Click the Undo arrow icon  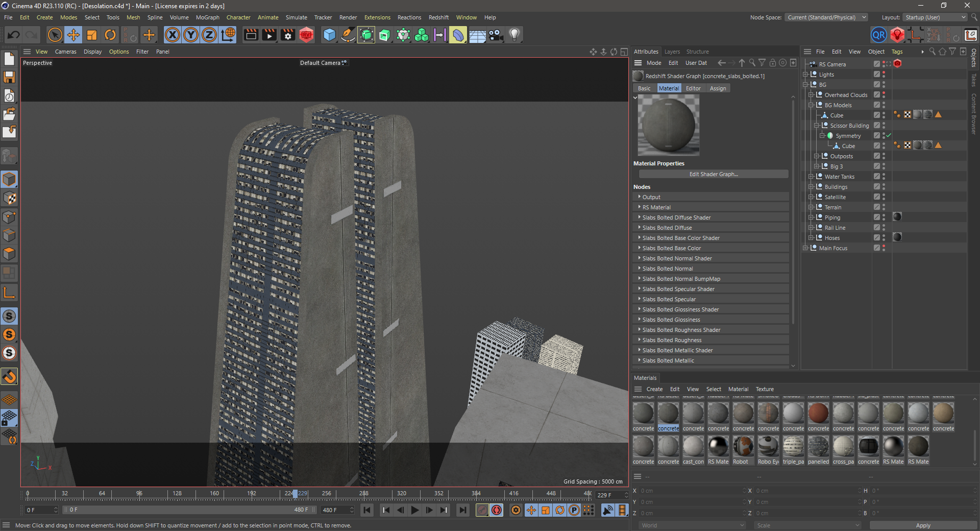tap(14, 35)
